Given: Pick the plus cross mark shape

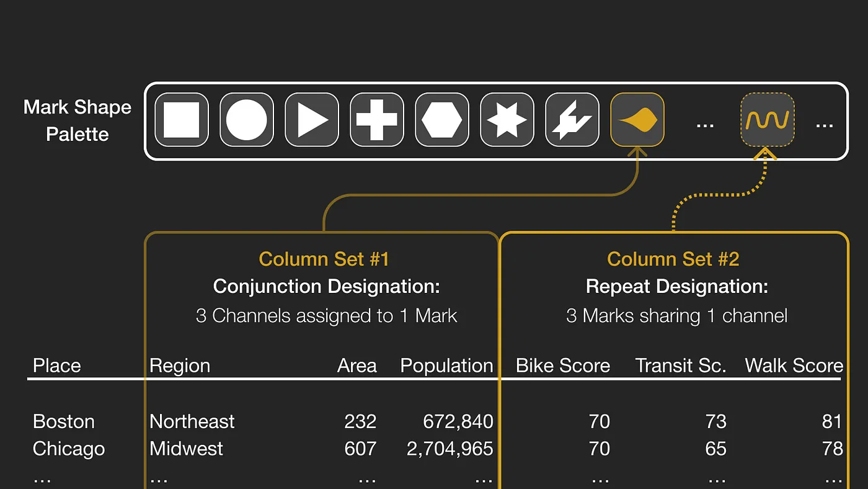Looking at the screenshot, I should pos(376,120).
